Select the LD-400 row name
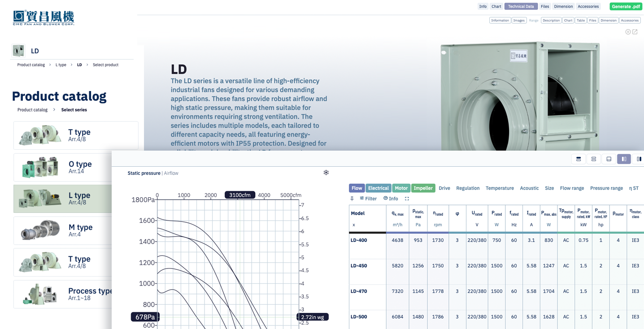 pos(359,240)
